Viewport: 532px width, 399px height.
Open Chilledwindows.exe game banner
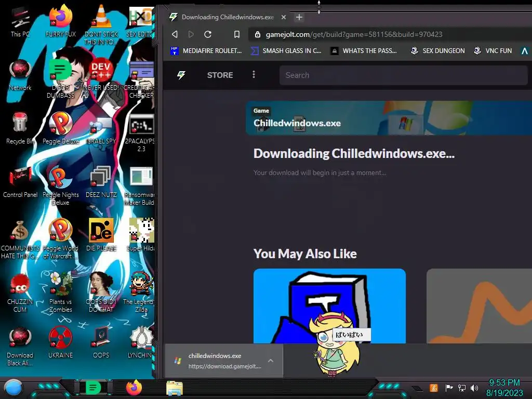click(x=389, y=118)
